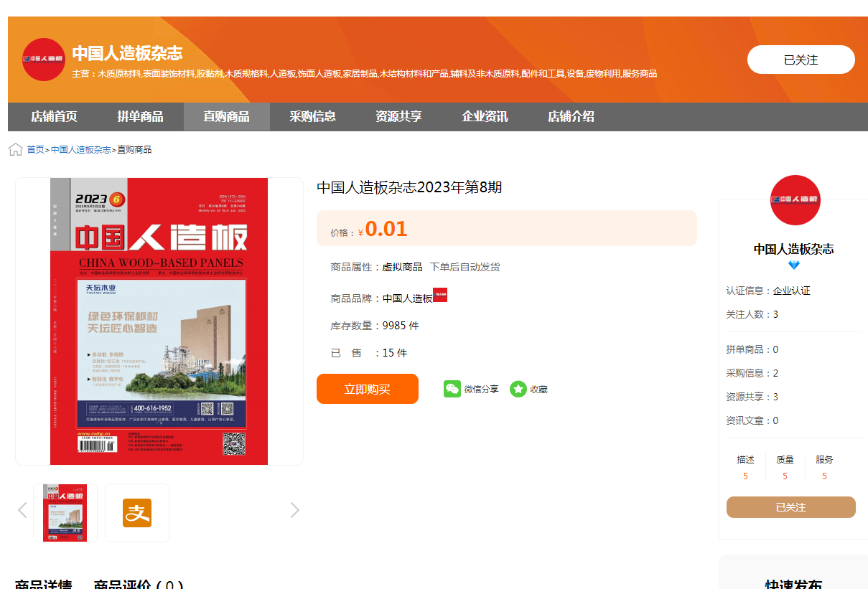Viewport: 868px width, 589px height.
Task: Open the 资源共享 tab
Action: [398, 116]
